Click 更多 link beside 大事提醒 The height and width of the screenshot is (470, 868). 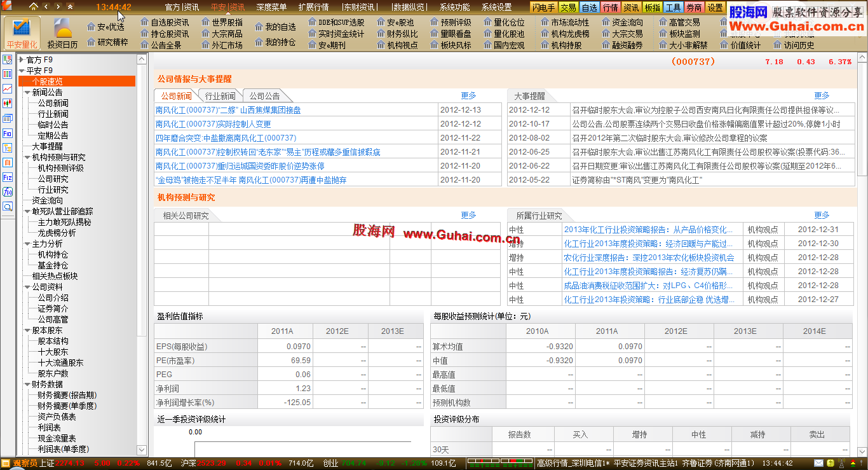(822, 95)
